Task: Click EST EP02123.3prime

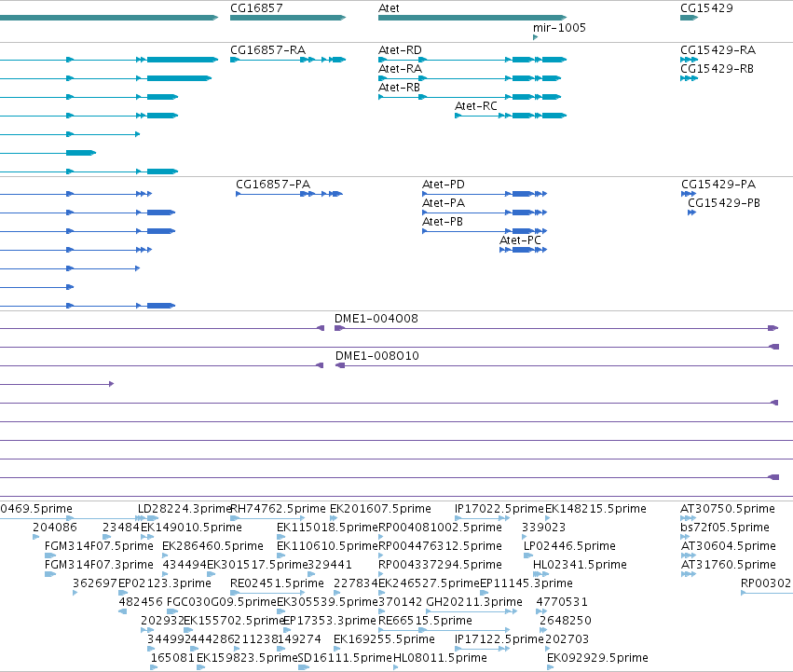Action: [165, 583]
